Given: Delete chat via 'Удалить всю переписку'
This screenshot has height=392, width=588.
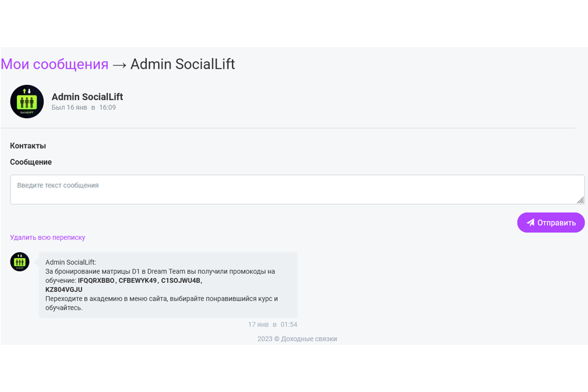Looking at the screenshot, I should click(48, 237).
